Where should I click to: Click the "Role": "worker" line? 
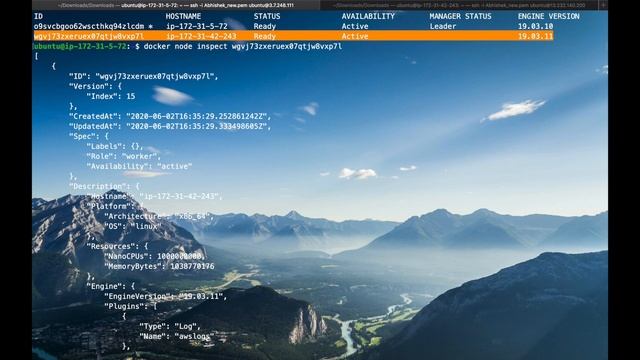click(124, 156)
